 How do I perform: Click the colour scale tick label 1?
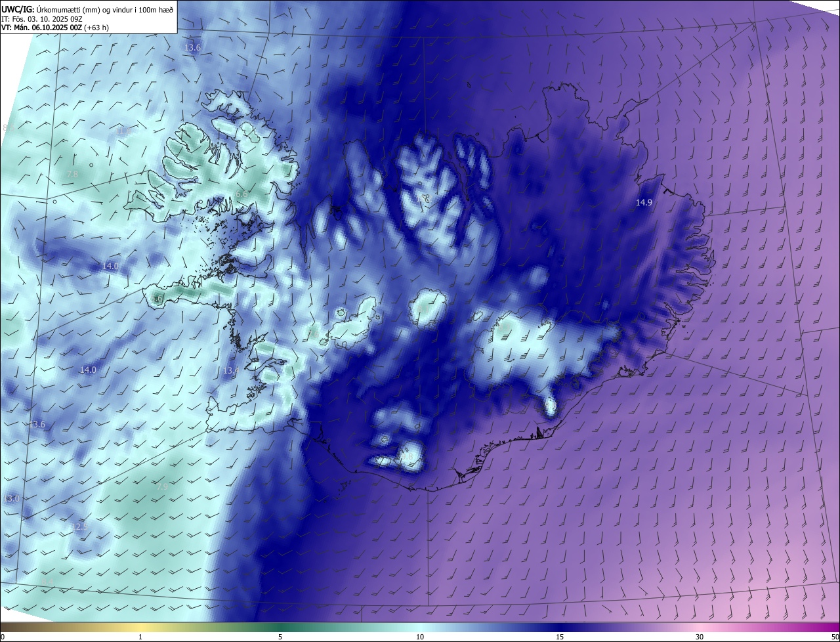pyautogui.click(x=140, y=637)
